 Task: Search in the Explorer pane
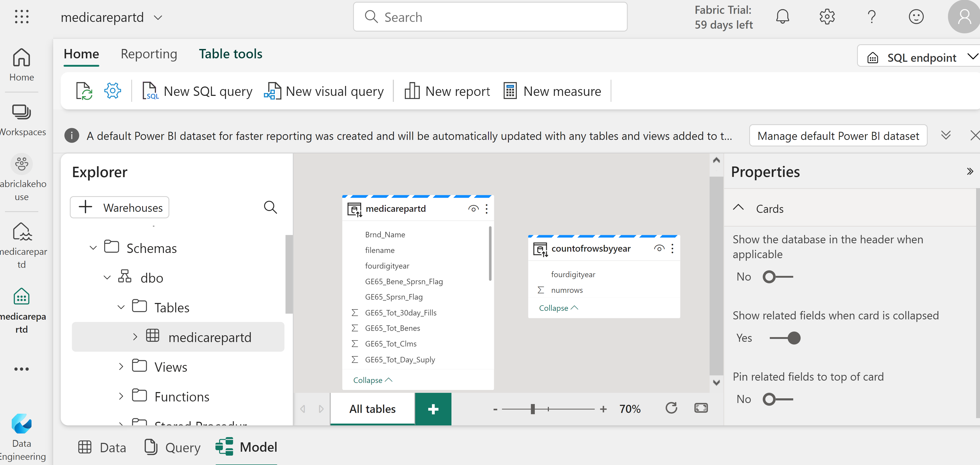pyautogui.click(x=270, y=207)
